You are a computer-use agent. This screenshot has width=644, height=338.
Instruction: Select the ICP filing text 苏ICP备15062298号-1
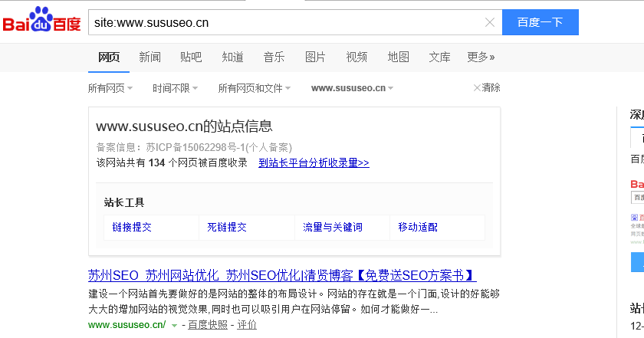click(x=195, y=147)
